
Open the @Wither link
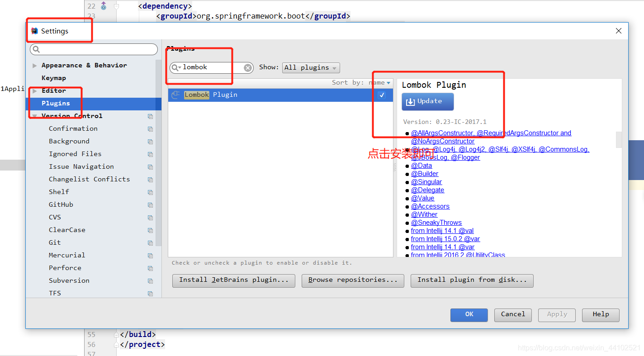424,215
